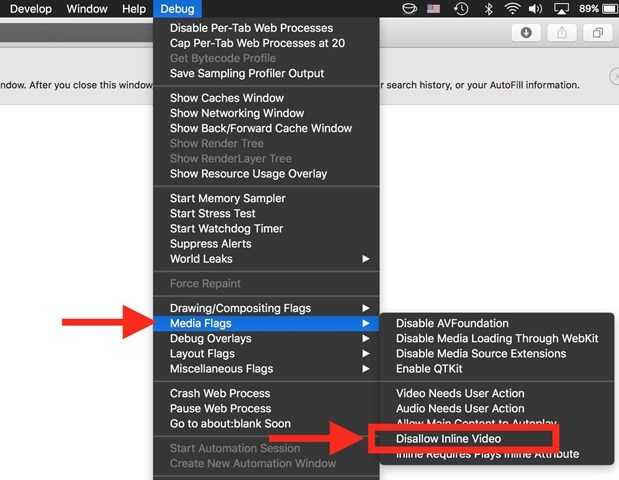The width and height of the screenshot is (619, 480).
Task: Open the Window menu in menu bar
Action: pyautogui.click(x=87, y=9)
